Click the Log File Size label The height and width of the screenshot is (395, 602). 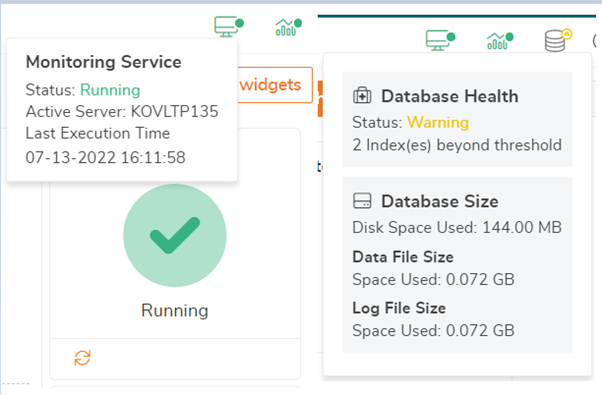tap(399, 308)
